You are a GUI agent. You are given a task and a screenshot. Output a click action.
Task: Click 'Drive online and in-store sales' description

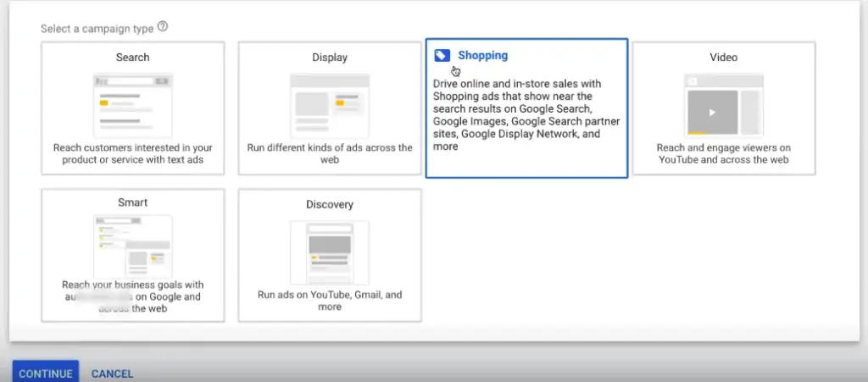click(526, 115)
